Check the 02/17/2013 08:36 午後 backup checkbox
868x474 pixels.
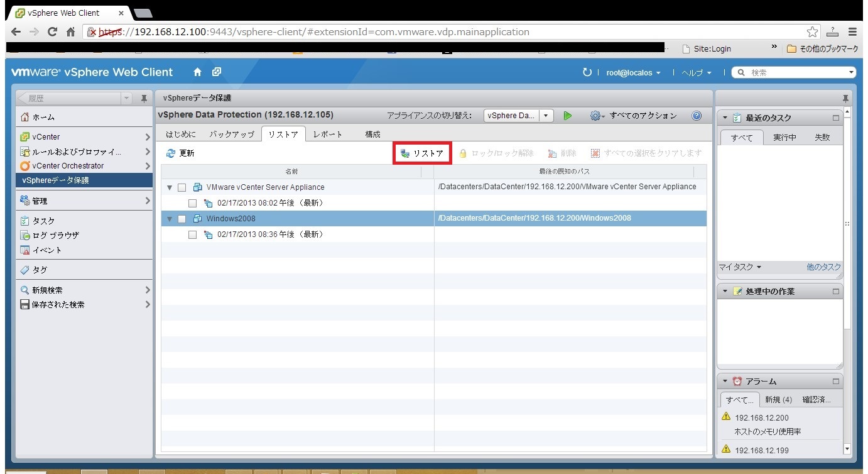click(x=193, y=234)
